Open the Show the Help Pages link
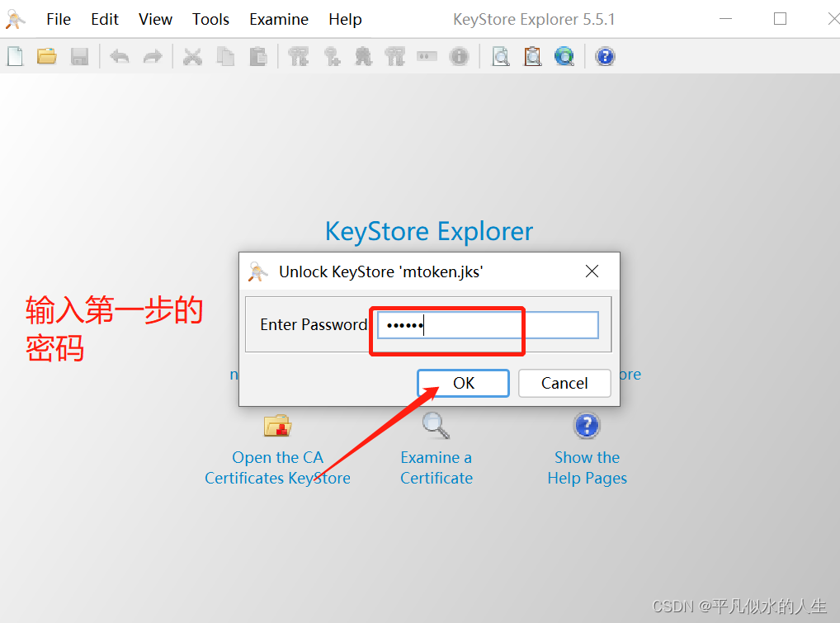 (587, 467)
